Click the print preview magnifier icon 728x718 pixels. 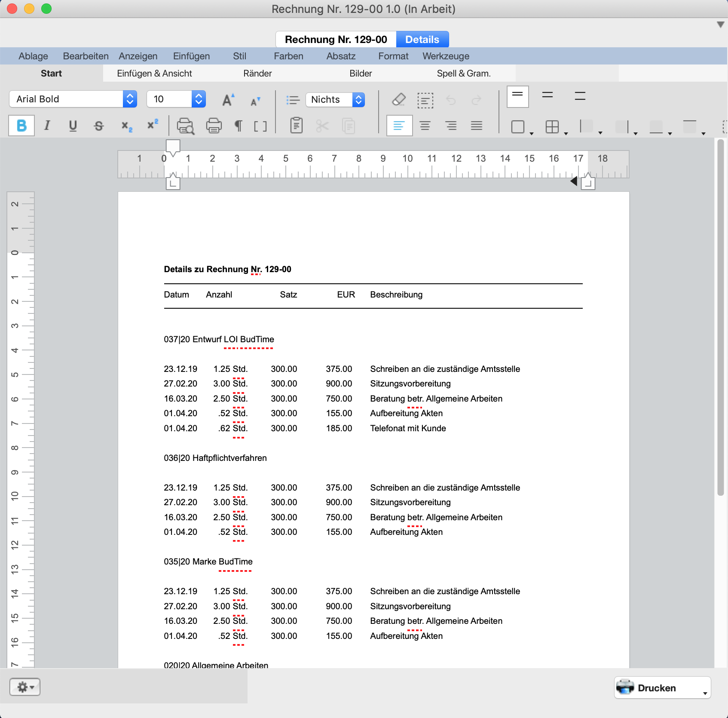186,126
